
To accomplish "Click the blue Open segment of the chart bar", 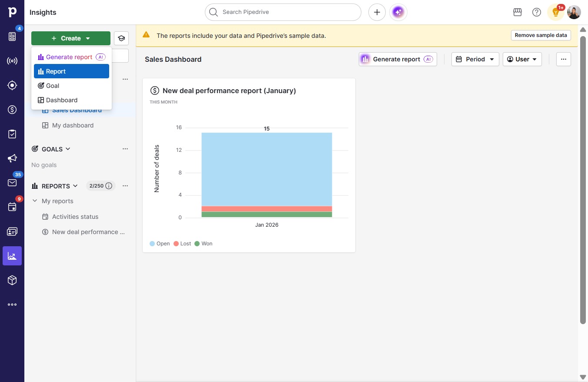I will pyautogui.click(x=267, y=169).
